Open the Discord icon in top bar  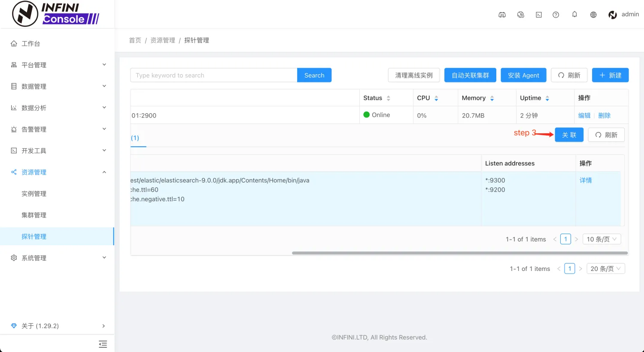point(502,15)
